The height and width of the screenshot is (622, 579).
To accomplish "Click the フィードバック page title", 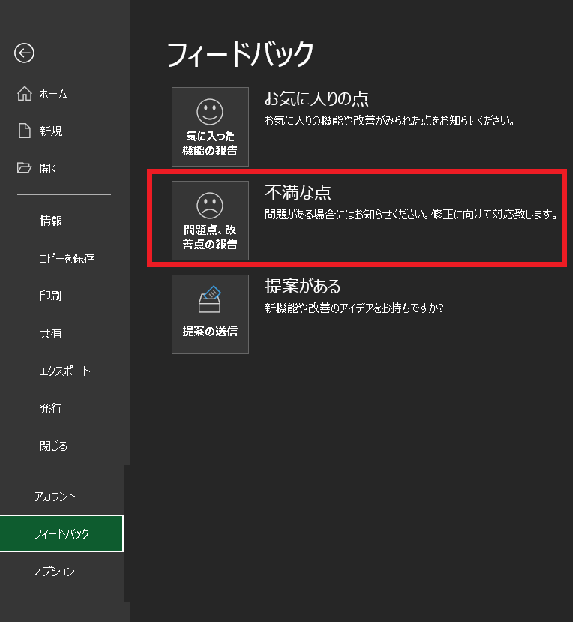I will [240, 54].
